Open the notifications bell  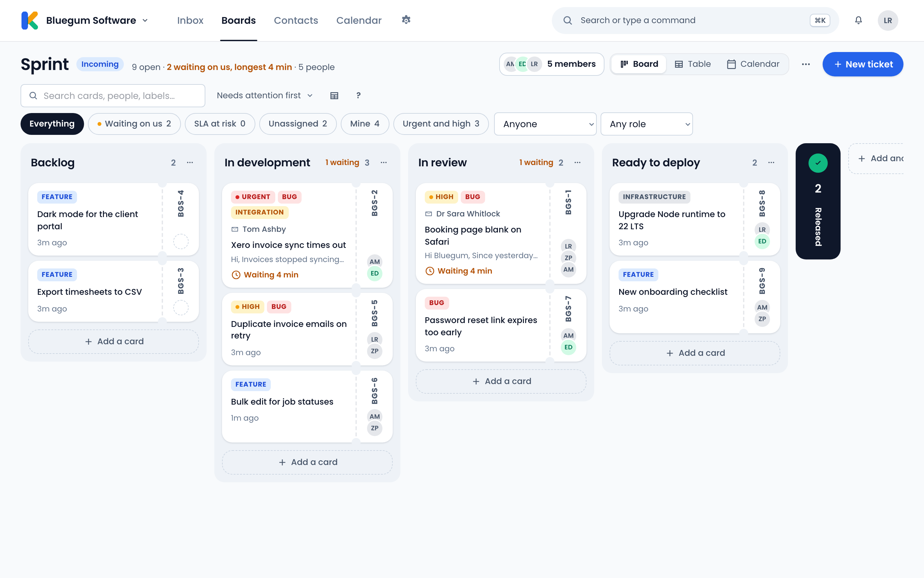pyautogui.click(x=858, y=20)
